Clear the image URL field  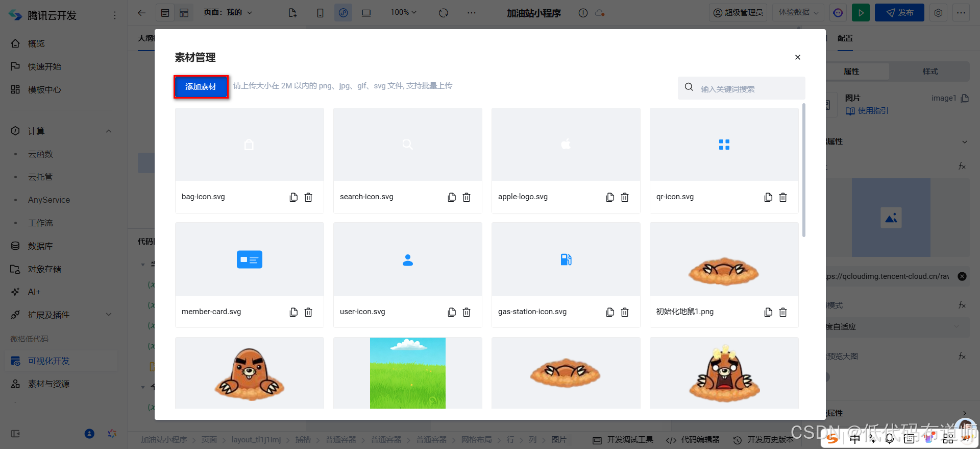click(962, 276)
